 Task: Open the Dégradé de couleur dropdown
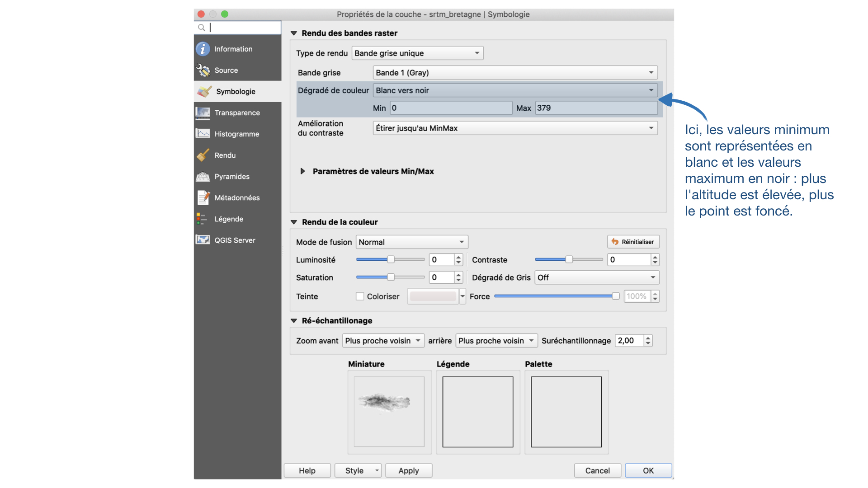515,90
